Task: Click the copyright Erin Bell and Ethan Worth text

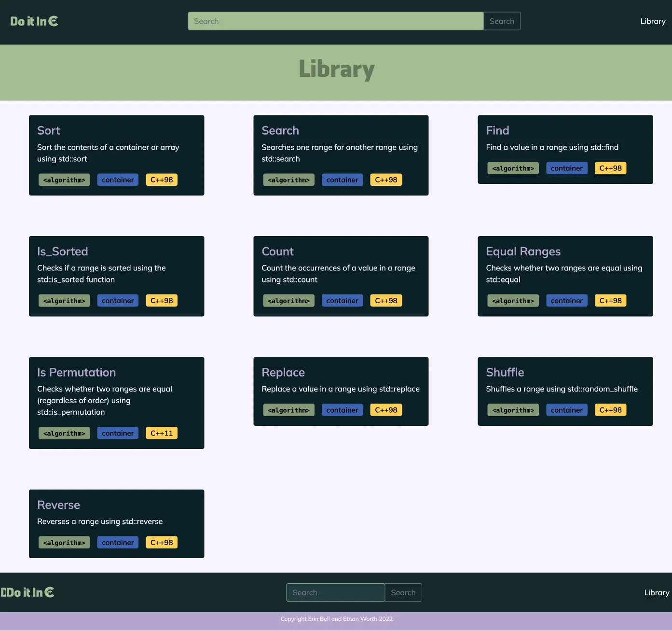Action: [336, 619]
